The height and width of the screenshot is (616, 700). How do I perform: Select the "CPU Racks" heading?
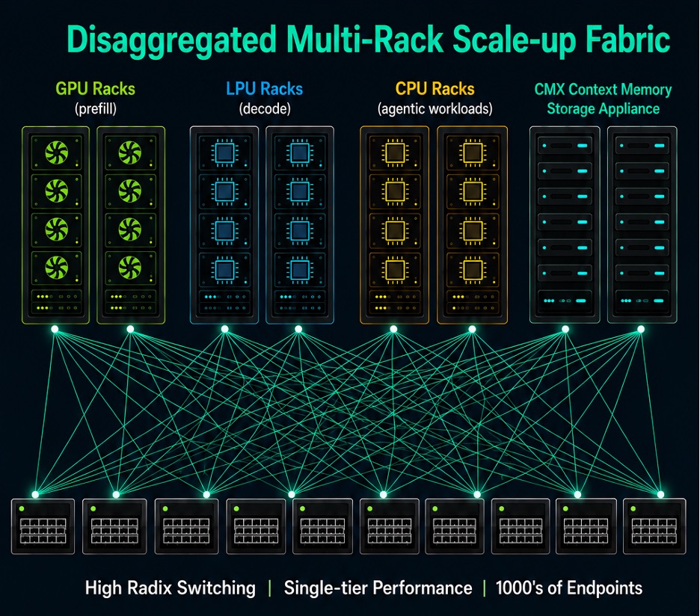(x=435, y=89)
